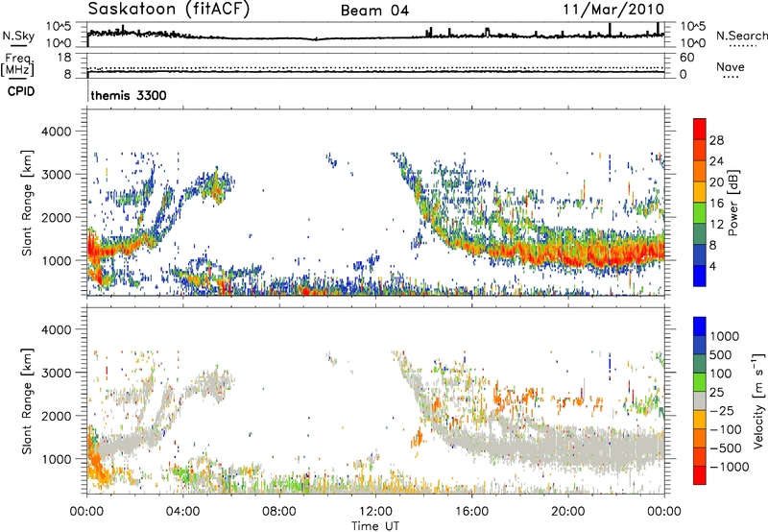768x532 pixels.
Task: Click the "12:00" time axis label
Action: [x=375, y=512]
